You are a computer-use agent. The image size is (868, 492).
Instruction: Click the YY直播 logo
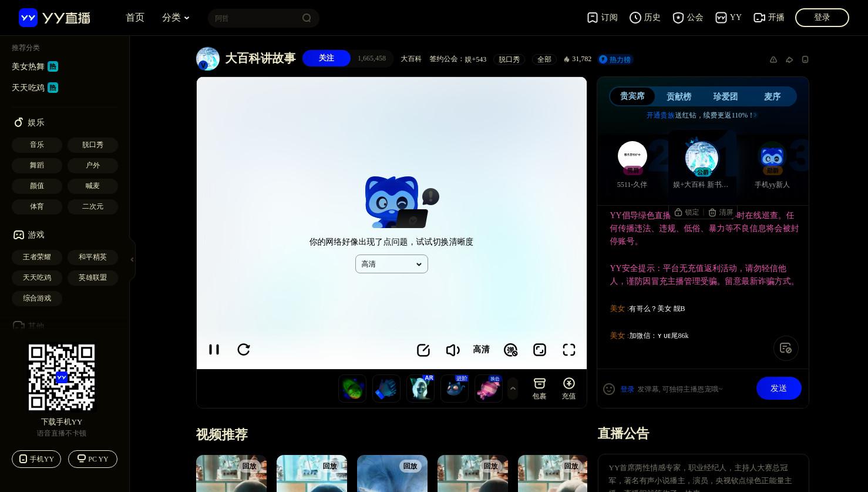[55, 18]
